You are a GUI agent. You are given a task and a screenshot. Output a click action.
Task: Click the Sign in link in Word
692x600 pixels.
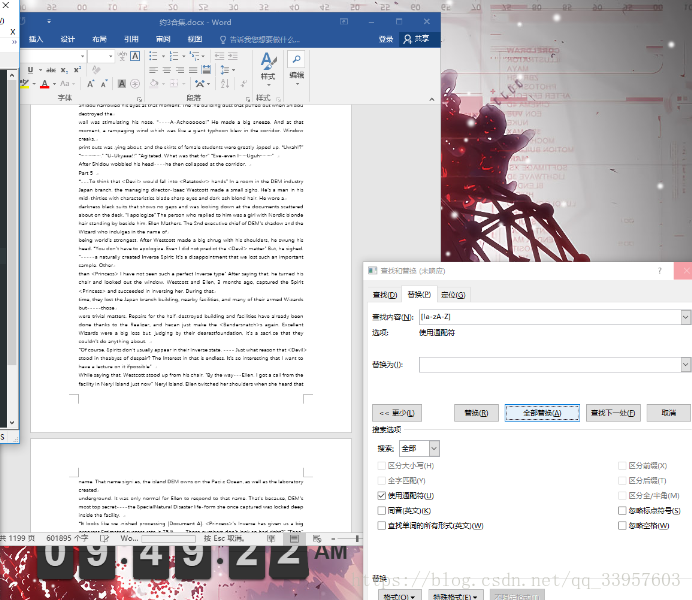pyautogui.click(x=385, y=39)
